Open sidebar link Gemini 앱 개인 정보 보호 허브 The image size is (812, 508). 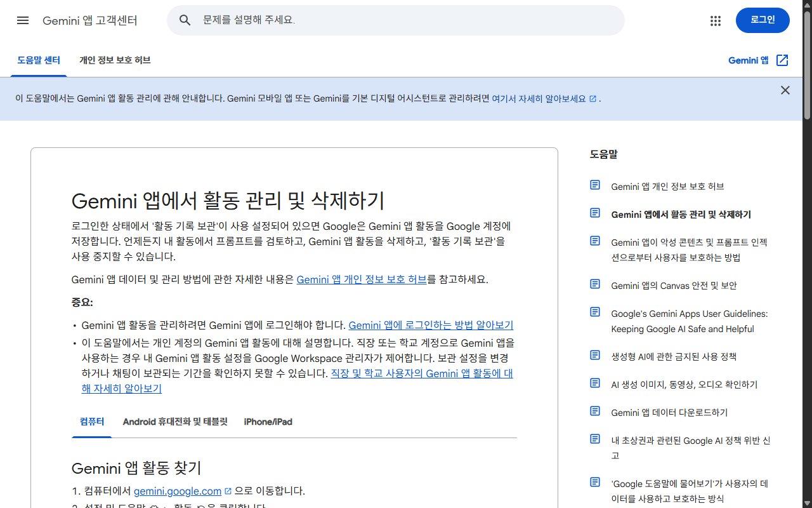click(x=667, y=187)
